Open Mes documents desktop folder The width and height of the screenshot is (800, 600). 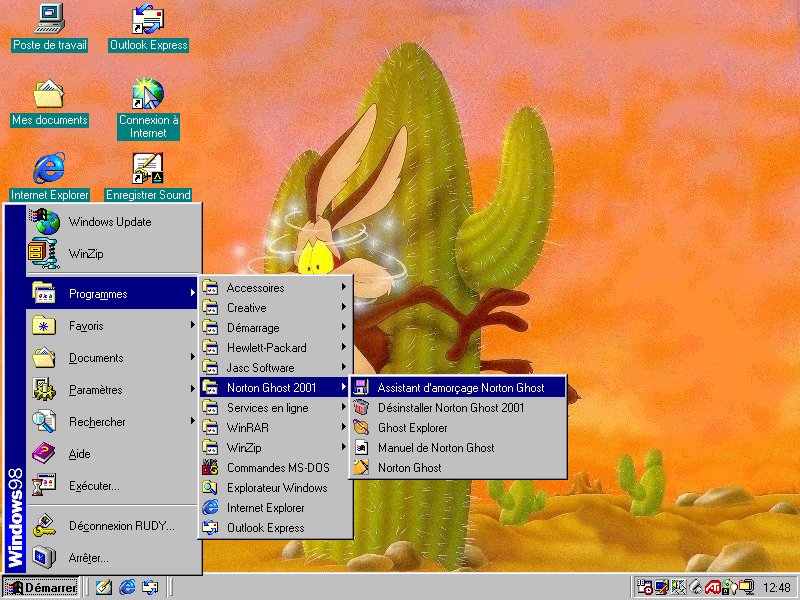tap(49, 102)
